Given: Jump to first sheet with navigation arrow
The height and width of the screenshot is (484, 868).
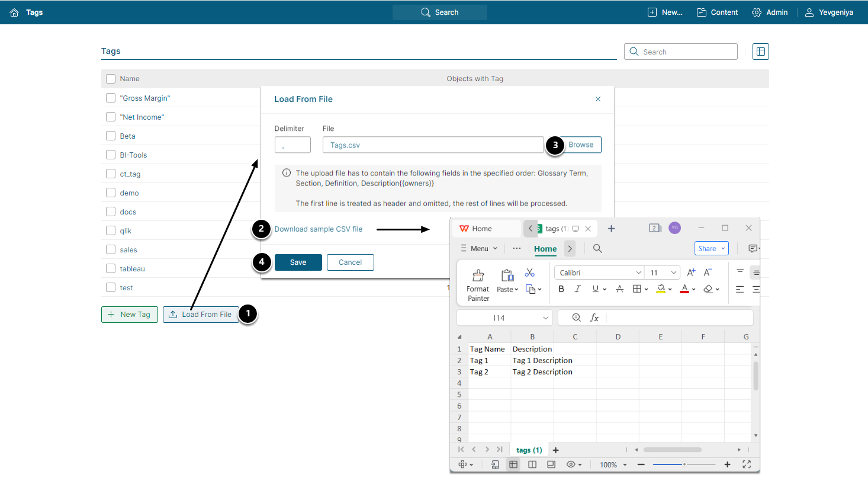Looking at the screenshot, I should [461, 450].
